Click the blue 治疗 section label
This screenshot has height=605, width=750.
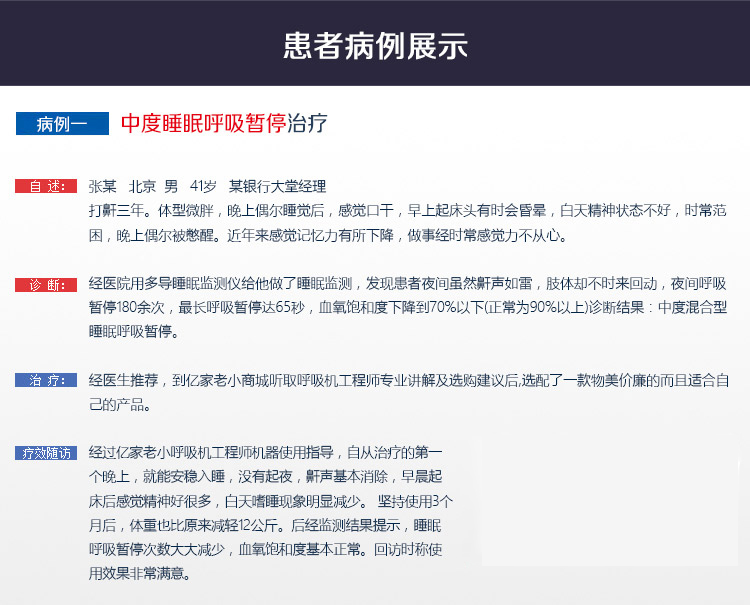pos(46,381)
